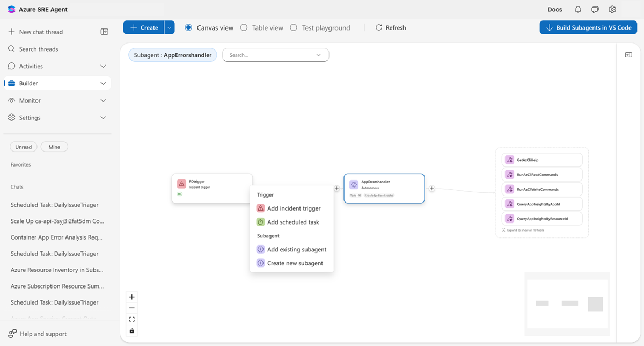
Task: Select the Canvas view radio button
Action: click(188, 27)
